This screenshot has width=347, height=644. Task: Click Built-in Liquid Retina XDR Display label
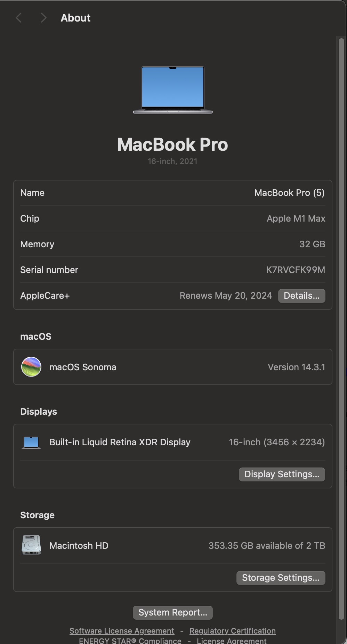point(120,442)
